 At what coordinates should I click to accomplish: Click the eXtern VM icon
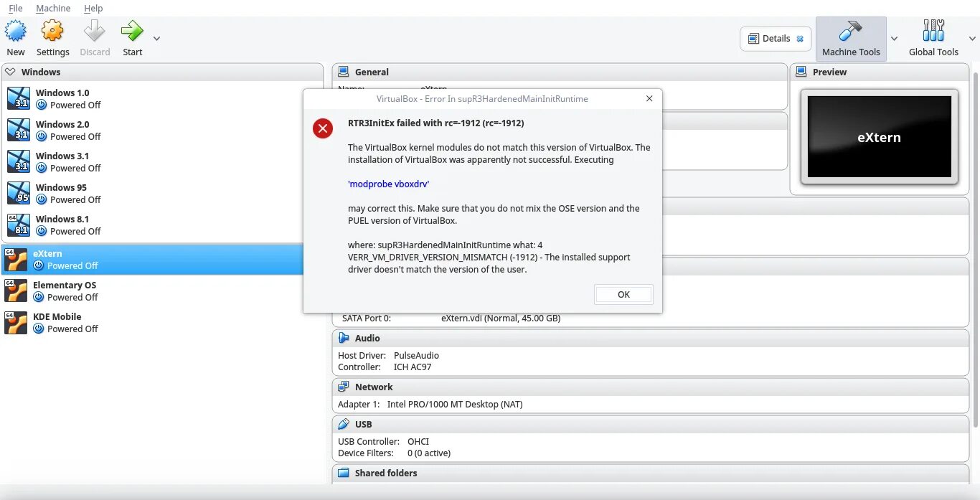pos(16,259)
